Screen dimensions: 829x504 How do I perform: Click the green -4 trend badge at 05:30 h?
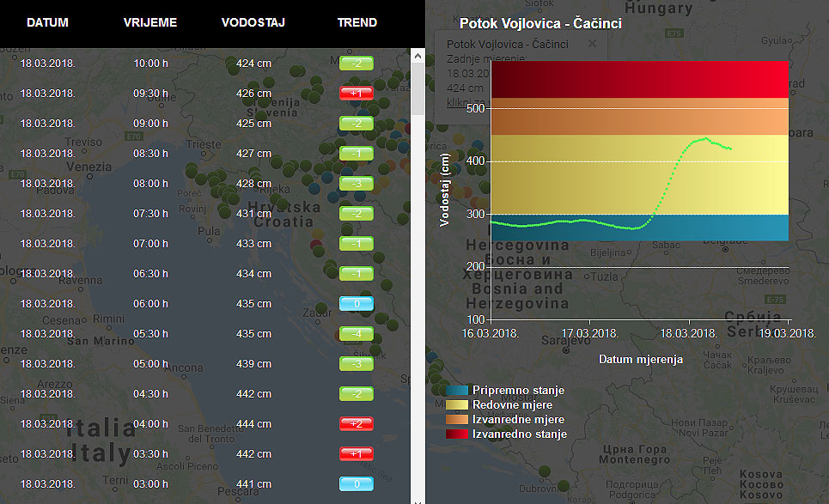357,334
